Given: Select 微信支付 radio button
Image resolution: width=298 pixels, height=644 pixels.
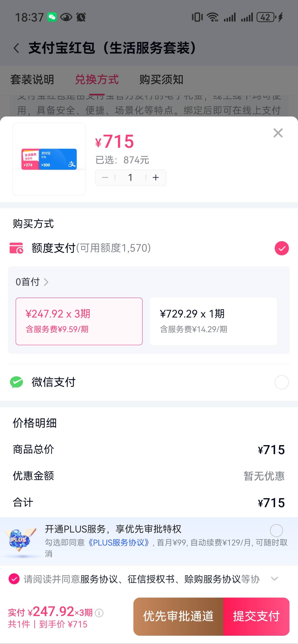Looking at the screenshot, I should click(x=281, y=382).
